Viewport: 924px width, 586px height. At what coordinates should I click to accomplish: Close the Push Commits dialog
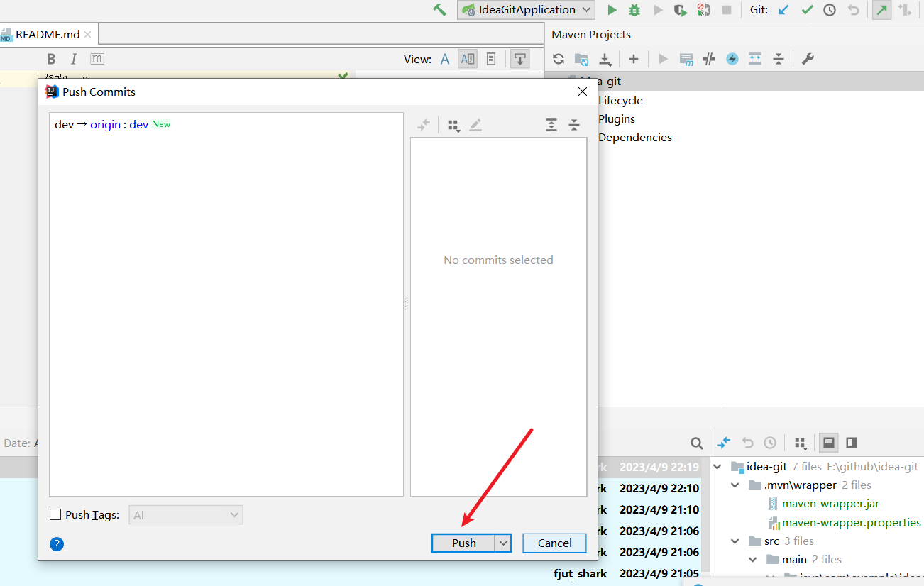[x=583, y=92]
